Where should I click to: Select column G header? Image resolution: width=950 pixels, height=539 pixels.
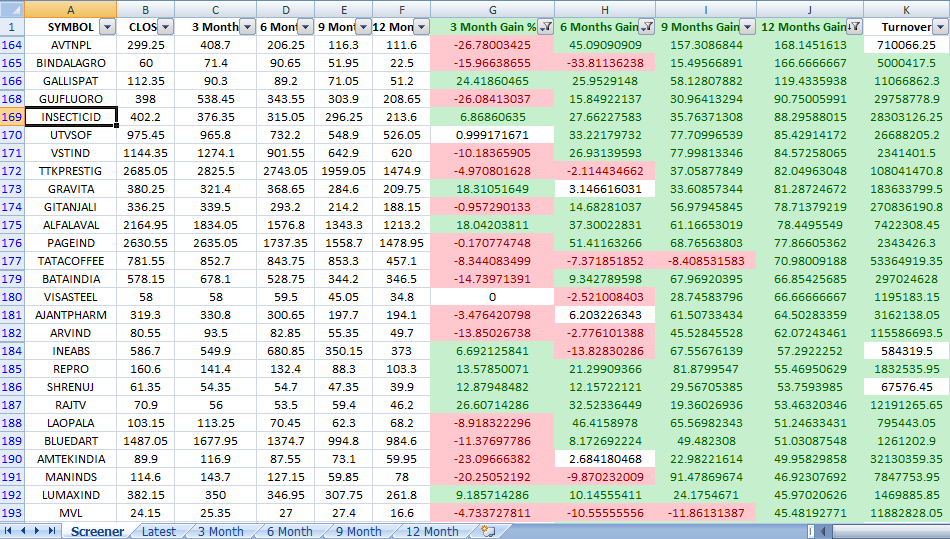[492, 9]
